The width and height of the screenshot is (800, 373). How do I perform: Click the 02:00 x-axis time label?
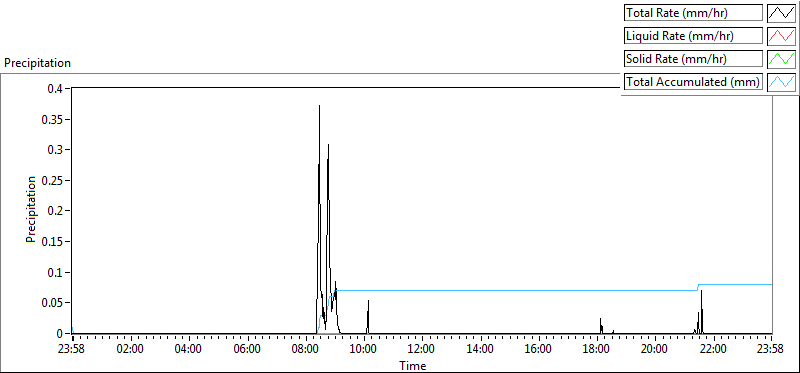coord(131,350)
